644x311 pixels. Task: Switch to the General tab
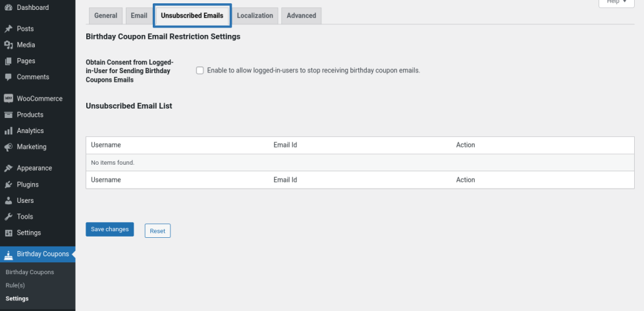(x=105, y=16)
